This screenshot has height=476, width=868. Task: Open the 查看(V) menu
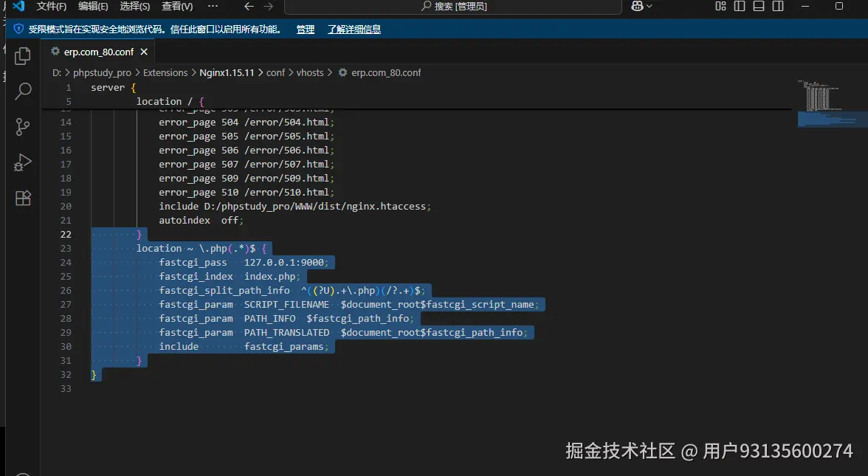(x=177, y=6)
